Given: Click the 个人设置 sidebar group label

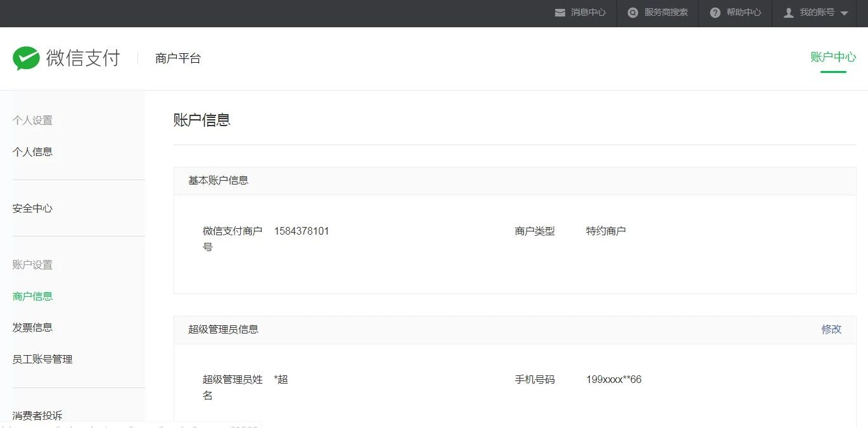Looking at the screenshot, I should tap(32, 120).
